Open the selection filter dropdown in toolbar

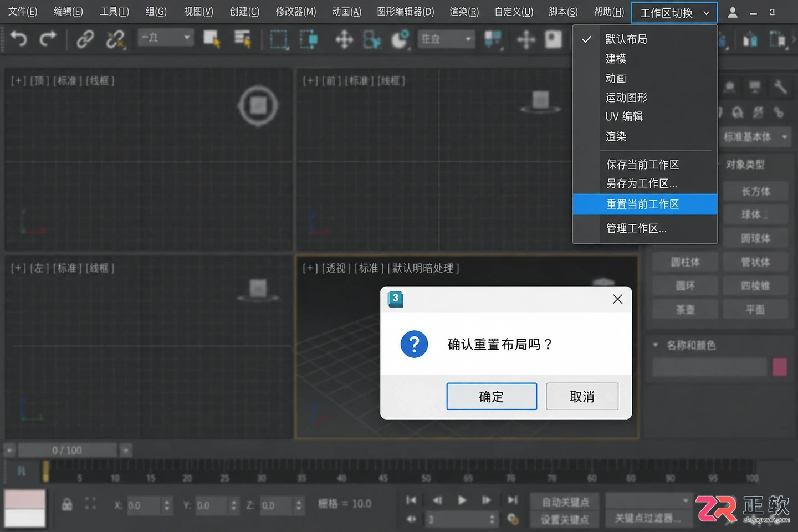166,38
